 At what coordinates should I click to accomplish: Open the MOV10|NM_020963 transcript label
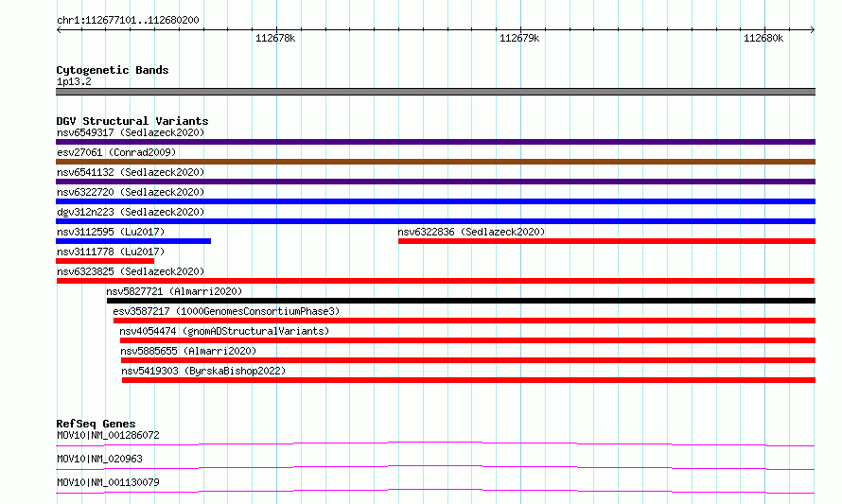tap(99, 459)
